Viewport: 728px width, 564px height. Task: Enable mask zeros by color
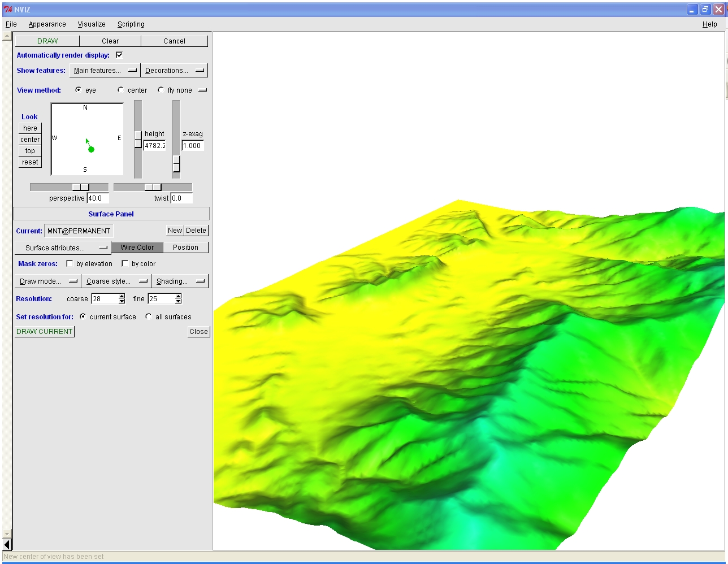125,263
